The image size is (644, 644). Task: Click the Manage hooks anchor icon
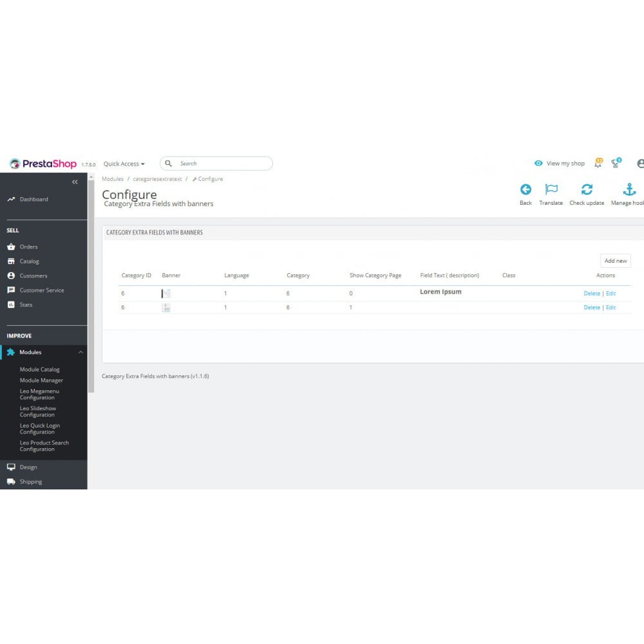pos(629,189)
